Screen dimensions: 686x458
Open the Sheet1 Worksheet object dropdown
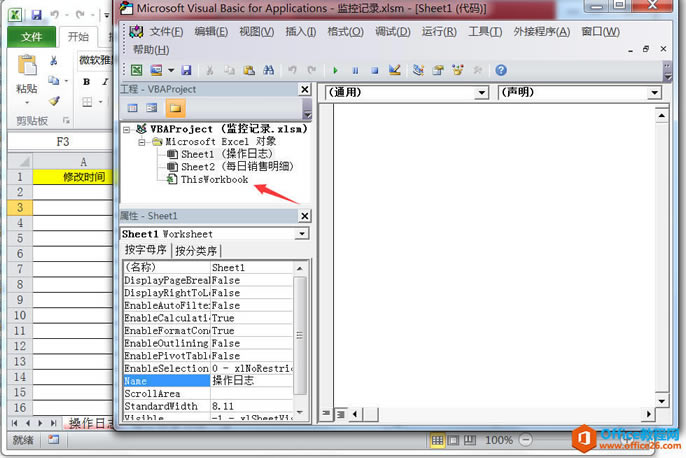coord(301,234)
